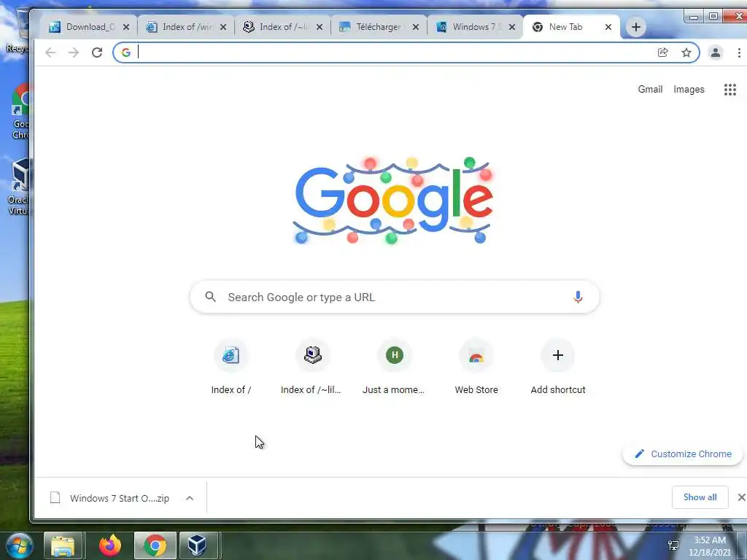Open VirtualBox from the taskbar
The width and height of the screenshot is (747, 560).
[198, 545]
